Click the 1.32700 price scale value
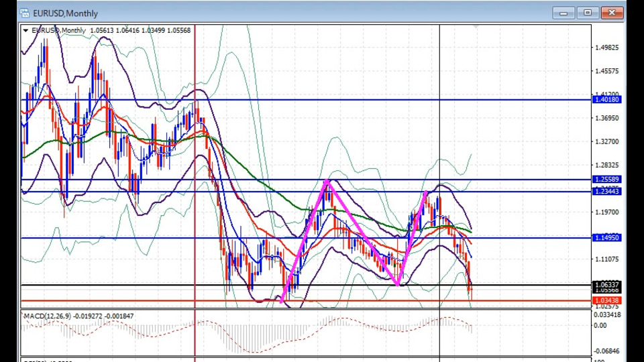The image size is (644, 362). coord(607,141)
